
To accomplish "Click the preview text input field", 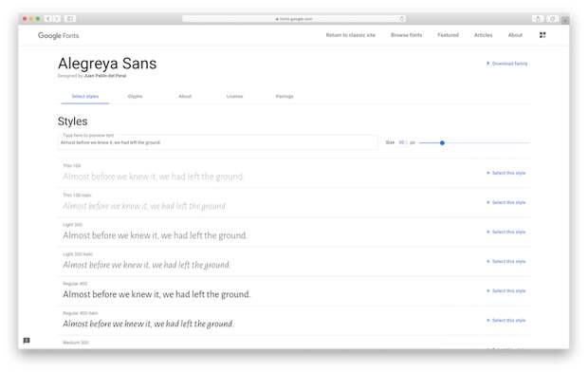I will pyautogui.click(x=218, y=142).
